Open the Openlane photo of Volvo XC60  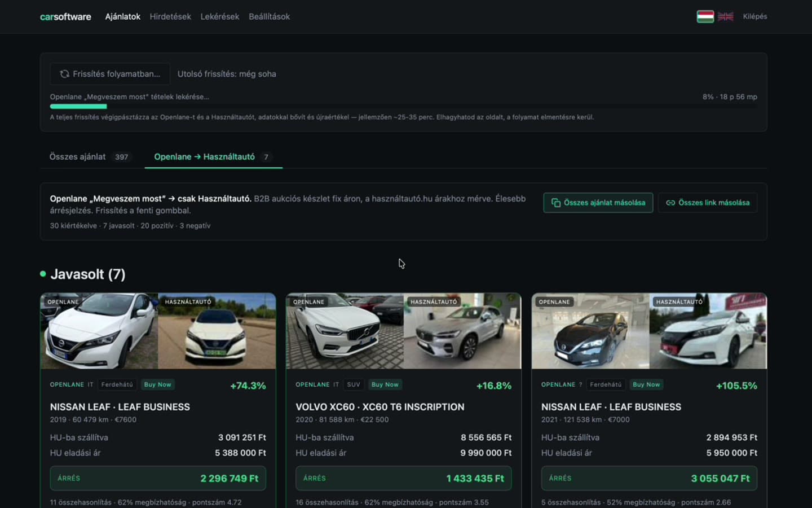tap(345, 331)
